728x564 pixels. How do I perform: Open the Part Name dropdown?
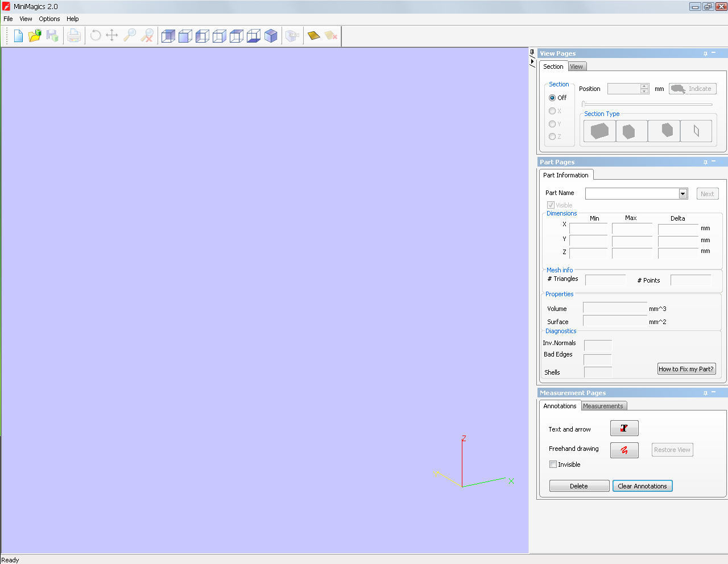[682, 194]
